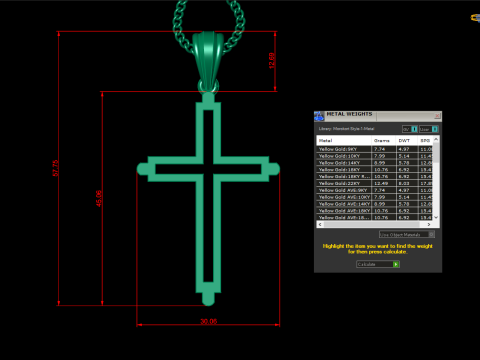Toggle the User library button
480x360 pixels.
pyautogui.click(x=429, y=129)
